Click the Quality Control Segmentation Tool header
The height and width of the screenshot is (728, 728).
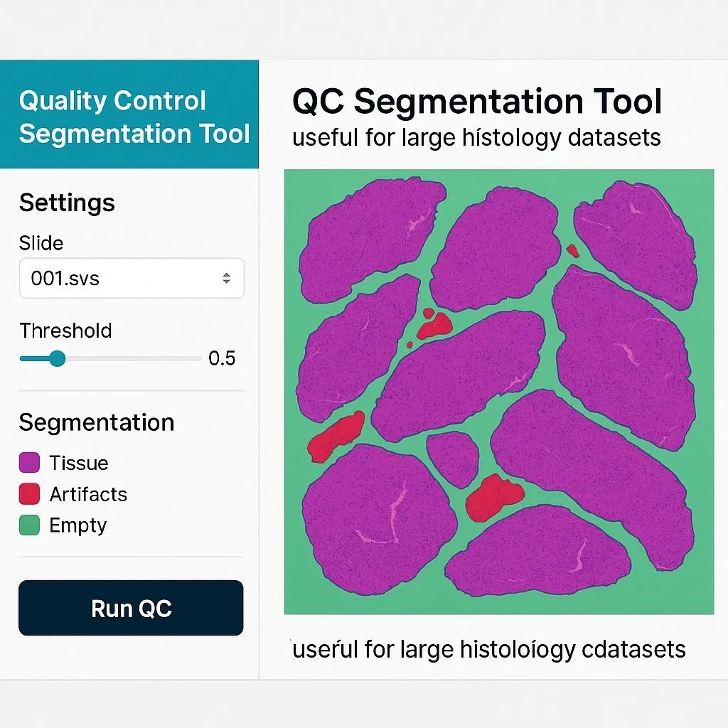134,117
